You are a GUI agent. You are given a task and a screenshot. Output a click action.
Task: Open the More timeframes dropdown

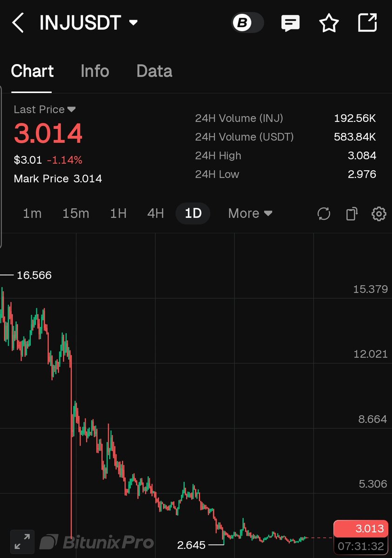coord(250,213)
